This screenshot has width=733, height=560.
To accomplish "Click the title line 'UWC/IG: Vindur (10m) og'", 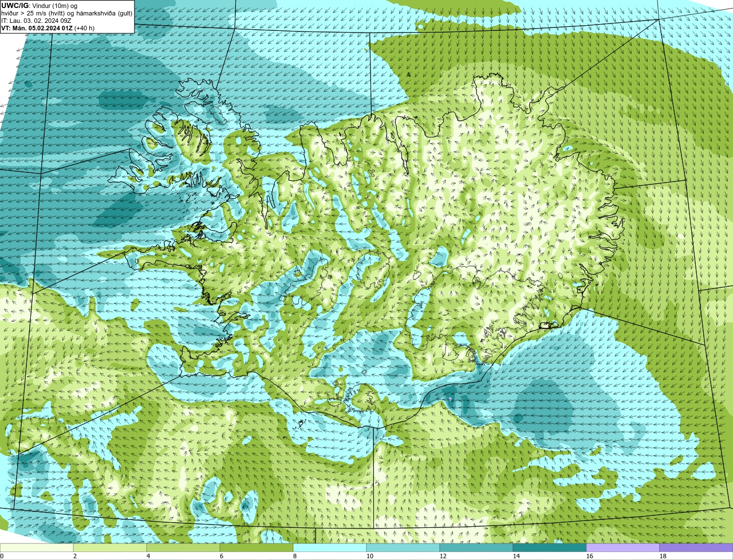I will click(x=39, y=6).
